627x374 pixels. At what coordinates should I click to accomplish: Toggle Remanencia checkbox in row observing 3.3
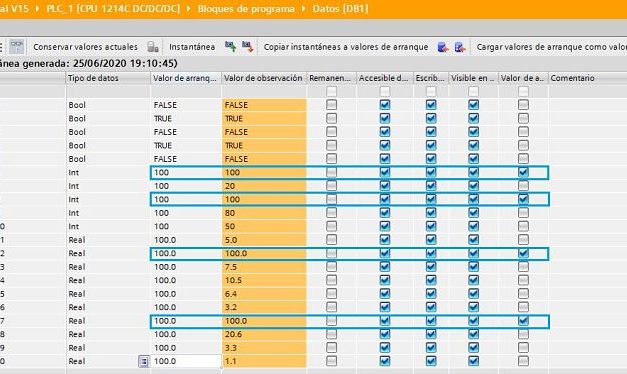[331, 348]
